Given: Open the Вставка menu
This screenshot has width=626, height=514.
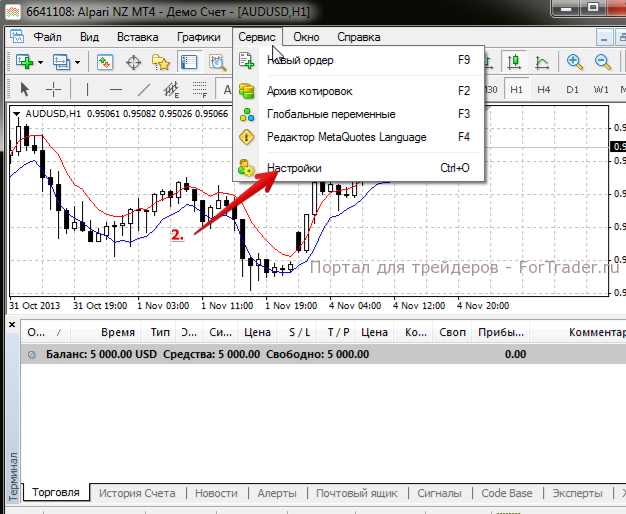Looking at the screenshot, I should (x=137, y=37).
